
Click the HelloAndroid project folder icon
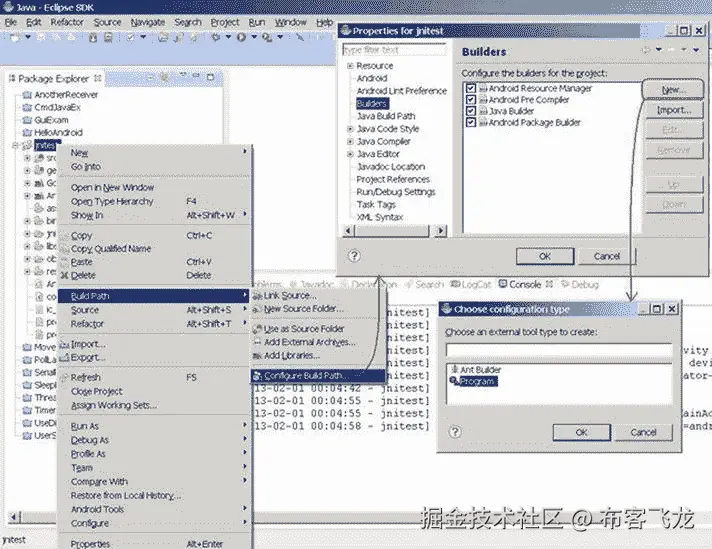[x=27, y=133]
